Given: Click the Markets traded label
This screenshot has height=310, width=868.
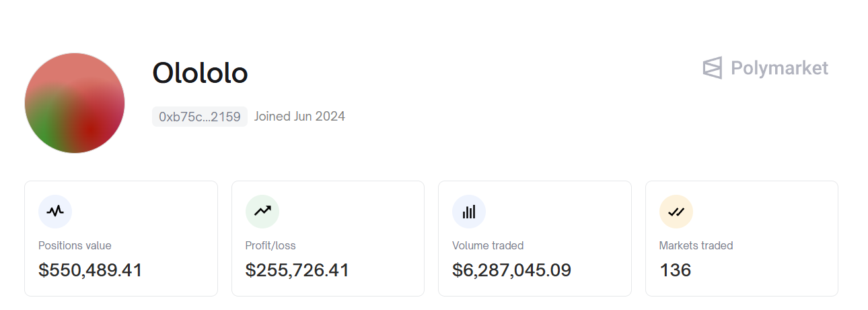Looking at the screenshot, I should click(x=696, y=245).
